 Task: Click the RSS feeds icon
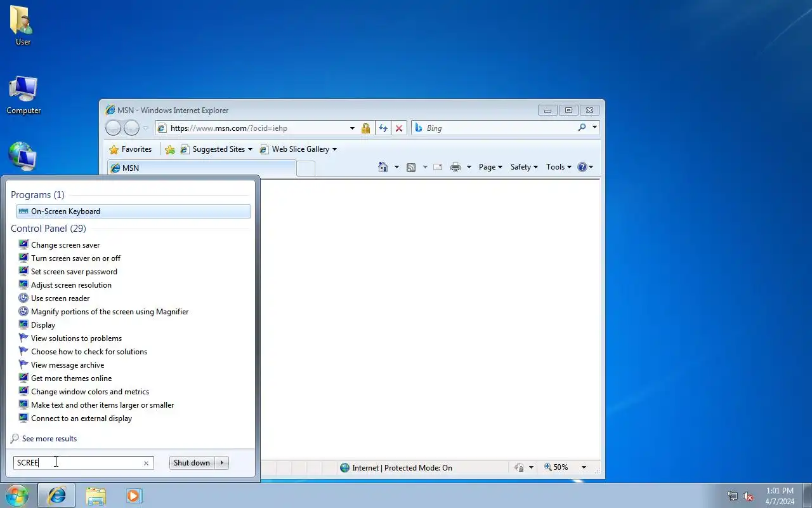click(411, 167)
